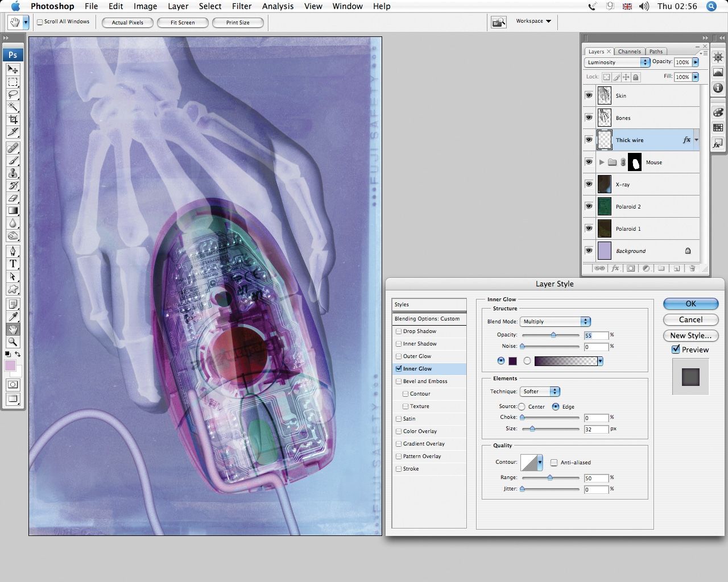728x582 pixels.
Task: Click the New Style button
Action: 690,335
